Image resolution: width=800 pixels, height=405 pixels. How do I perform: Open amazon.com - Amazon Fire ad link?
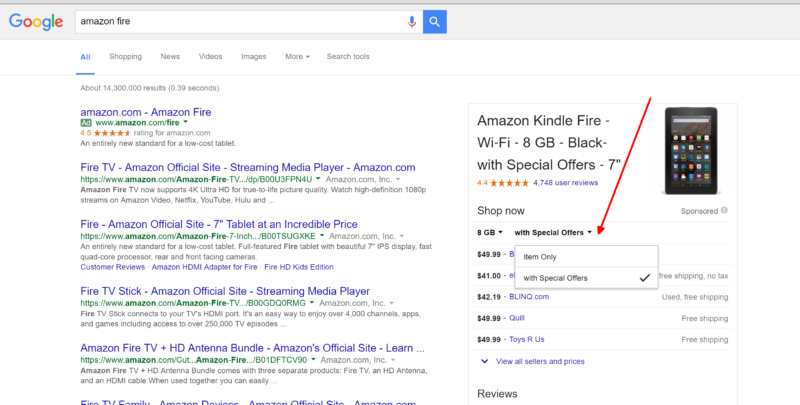point(146,112)
